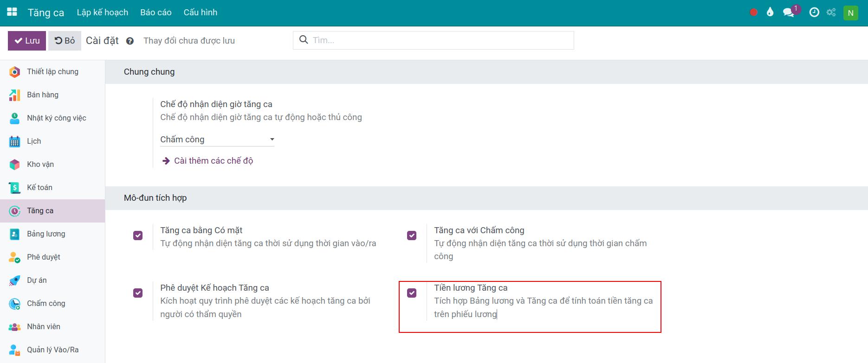Screen dimensions: 868x363
Task: Click the help question mark next to Cài đặt
Action: click(x=130, y=41)
